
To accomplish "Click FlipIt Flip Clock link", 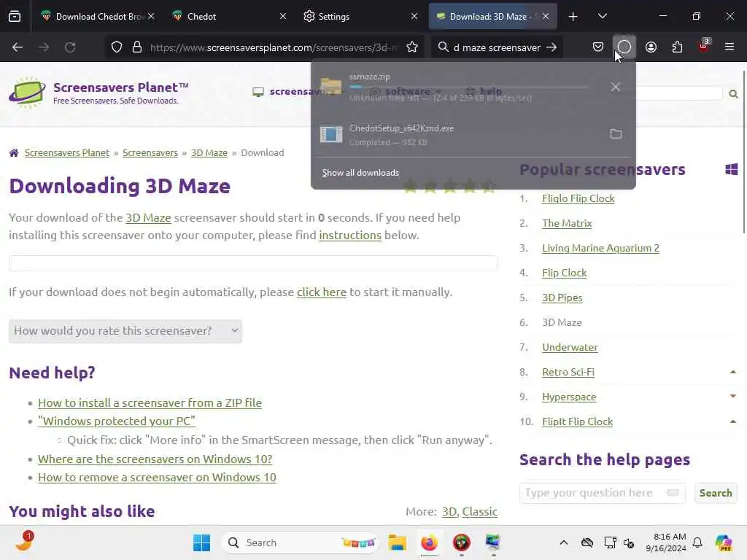I will pyautogui.click(x=578, y=421).
